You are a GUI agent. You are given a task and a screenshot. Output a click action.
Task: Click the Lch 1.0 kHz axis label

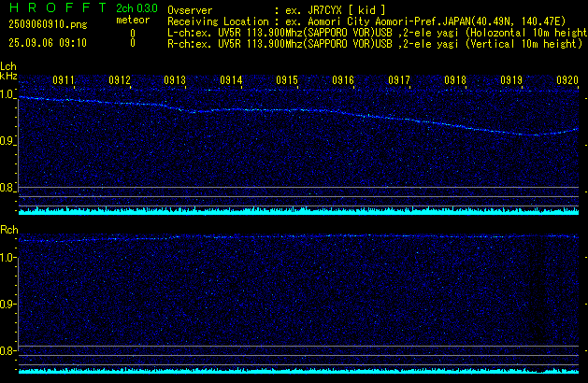(x=7, y=94)
